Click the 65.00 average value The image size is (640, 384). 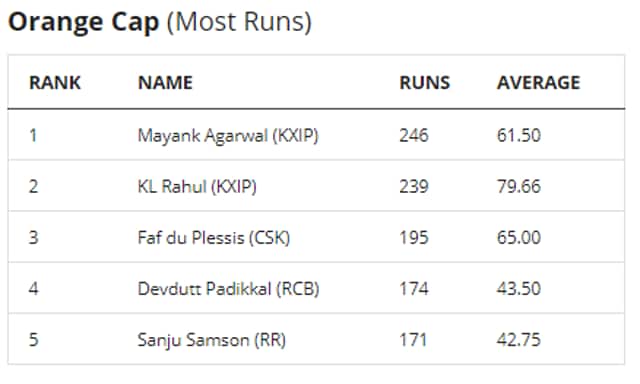tap(518, 238)
